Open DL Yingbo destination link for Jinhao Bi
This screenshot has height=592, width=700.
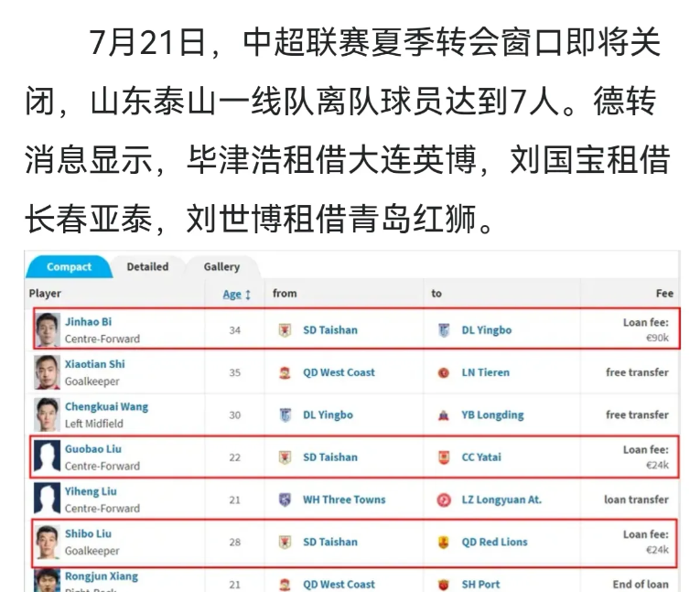(x=487, y=330)
